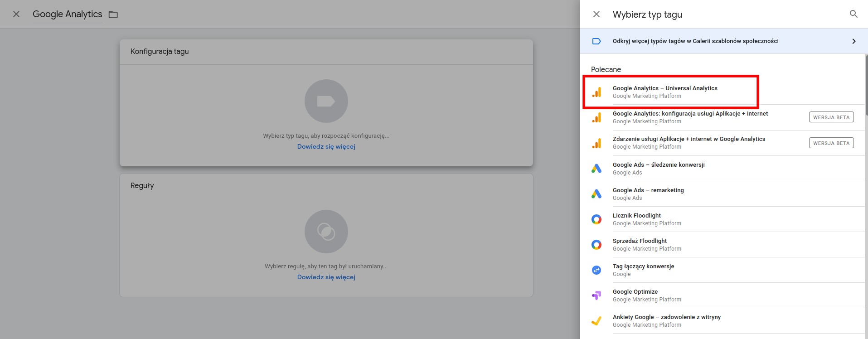The image size is (868, 339).
Task: Click Sprzedaż Floodlight ring icon
Action: tap(596, 245)
